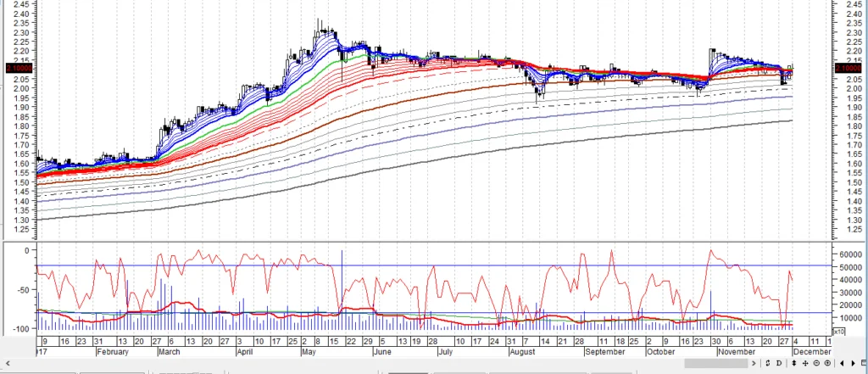Click the -50 indicator axis value
Viewport: 868px width, 374px height.
coord(22,290)
